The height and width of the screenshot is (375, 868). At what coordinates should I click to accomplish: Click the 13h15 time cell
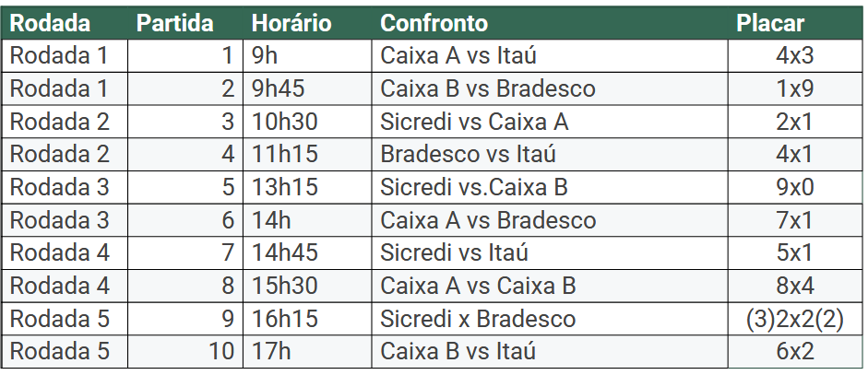284,188
